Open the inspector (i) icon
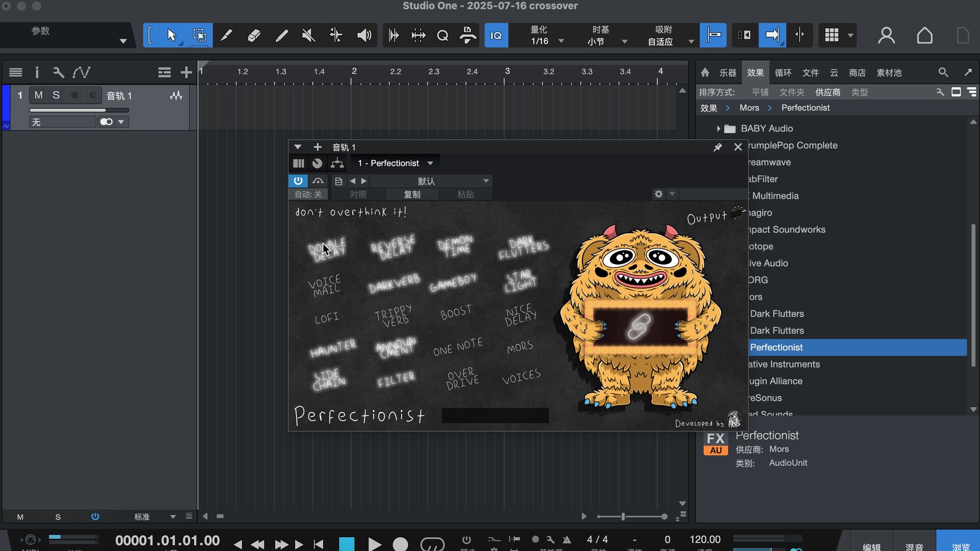Image resolution: width=980 pixels, height=551 pixels. [37, 72]
